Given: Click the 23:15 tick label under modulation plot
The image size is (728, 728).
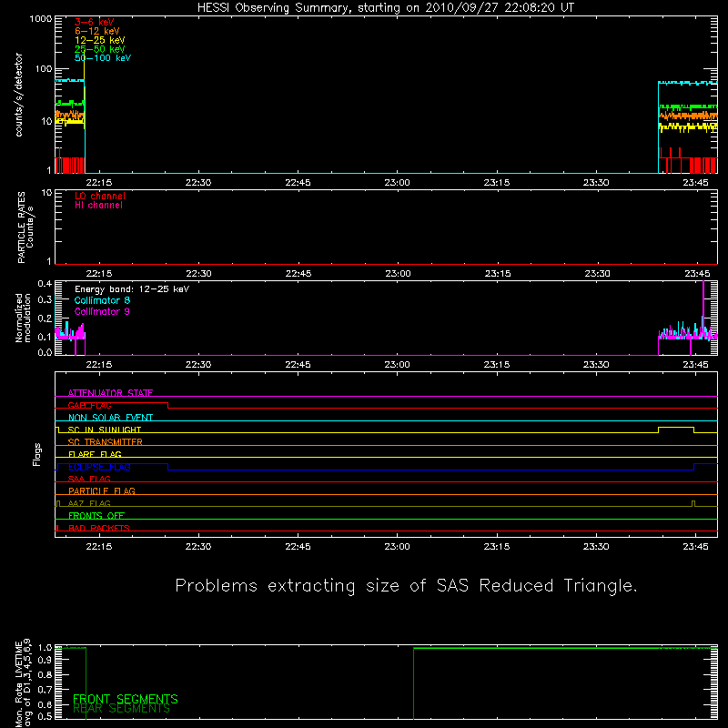Looking at the screenshot, I should (x=497, y=365).
